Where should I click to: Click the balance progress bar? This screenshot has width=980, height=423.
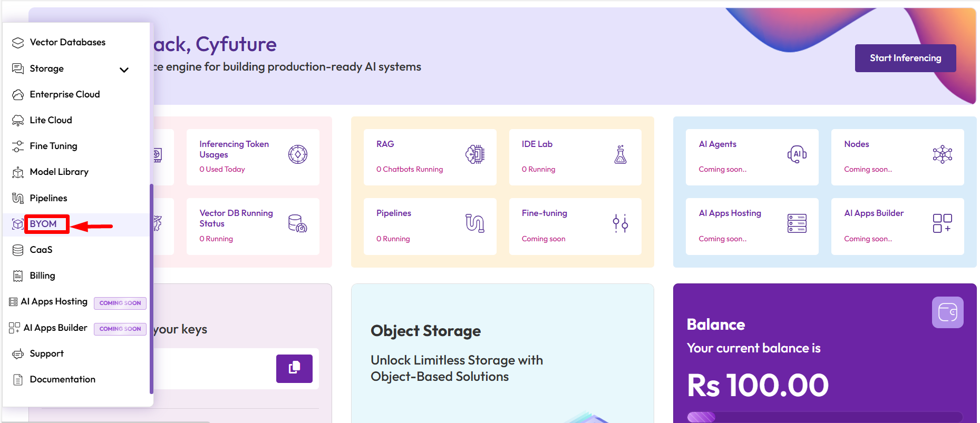824,417
